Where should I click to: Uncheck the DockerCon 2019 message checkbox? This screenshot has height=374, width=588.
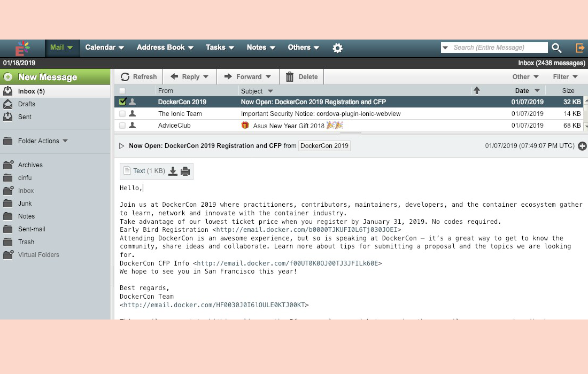122,102
